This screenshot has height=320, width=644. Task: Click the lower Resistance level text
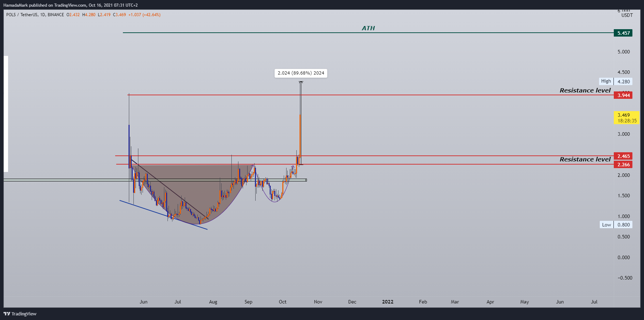pos(585,159)
